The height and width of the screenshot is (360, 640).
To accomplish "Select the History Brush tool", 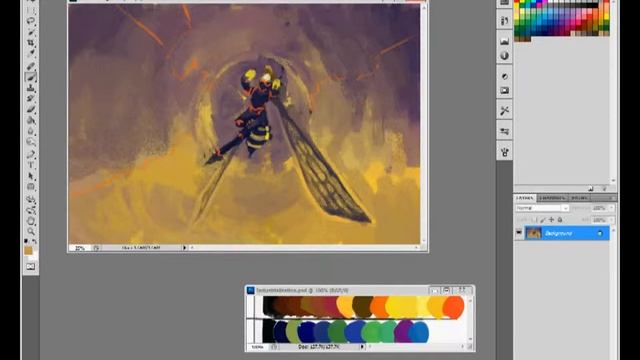I will point(31,99).
